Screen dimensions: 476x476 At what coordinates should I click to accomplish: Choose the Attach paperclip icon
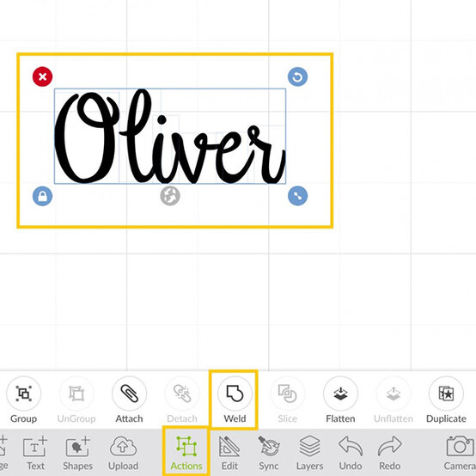[130, 394]
